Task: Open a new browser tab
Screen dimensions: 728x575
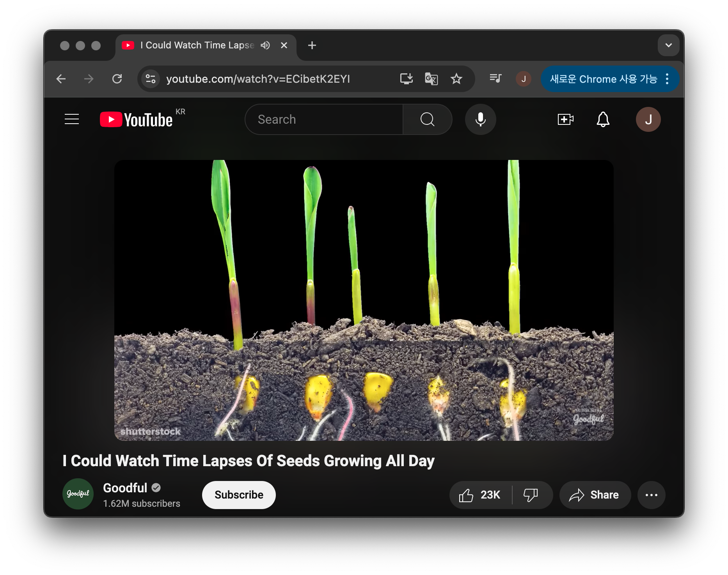Action: [312, 45]
